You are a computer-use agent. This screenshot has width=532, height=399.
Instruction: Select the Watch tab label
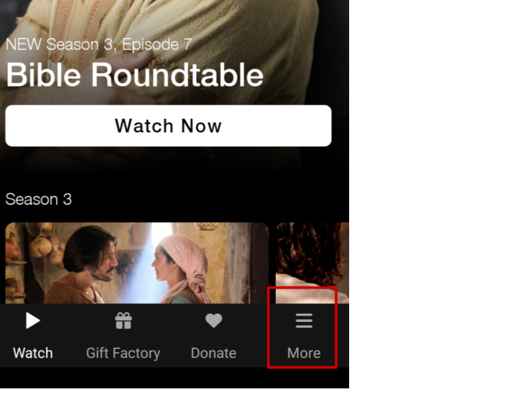33,353
